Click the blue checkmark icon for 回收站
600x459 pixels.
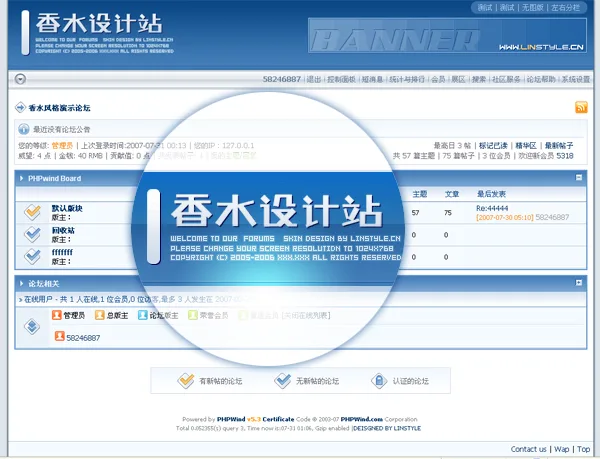coord(33,234)
